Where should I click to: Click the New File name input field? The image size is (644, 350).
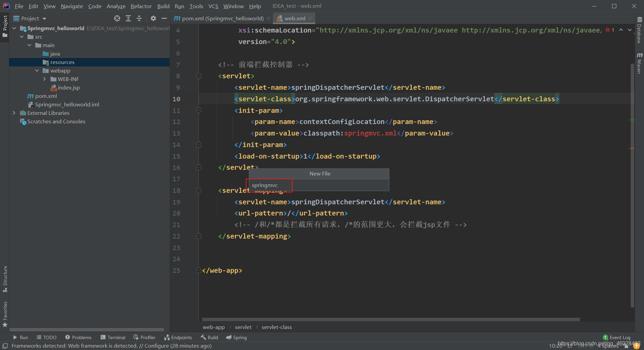[319, 185]
